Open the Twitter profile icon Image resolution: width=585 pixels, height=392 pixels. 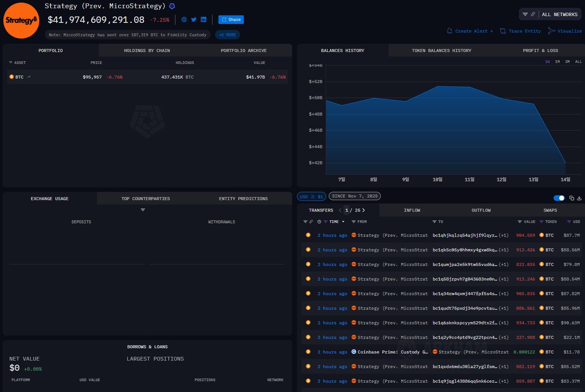click(x=194, y=20)
